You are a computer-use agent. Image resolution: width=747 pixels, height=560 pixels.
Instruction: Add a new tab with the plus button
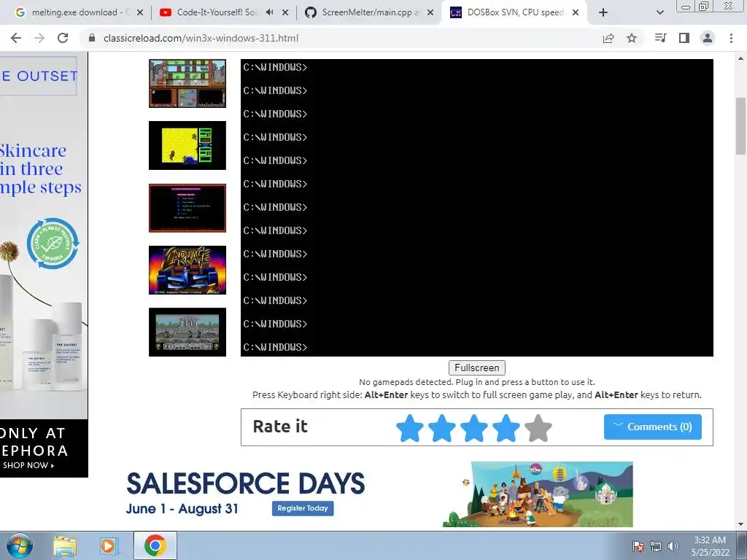[x=603, y=13]
